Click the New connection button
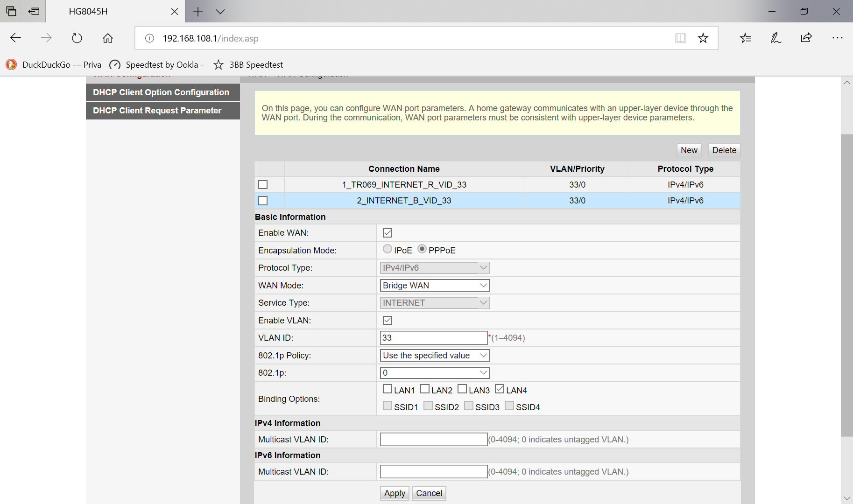Screen dimensions: 853x504 click(x=689, y=150)
